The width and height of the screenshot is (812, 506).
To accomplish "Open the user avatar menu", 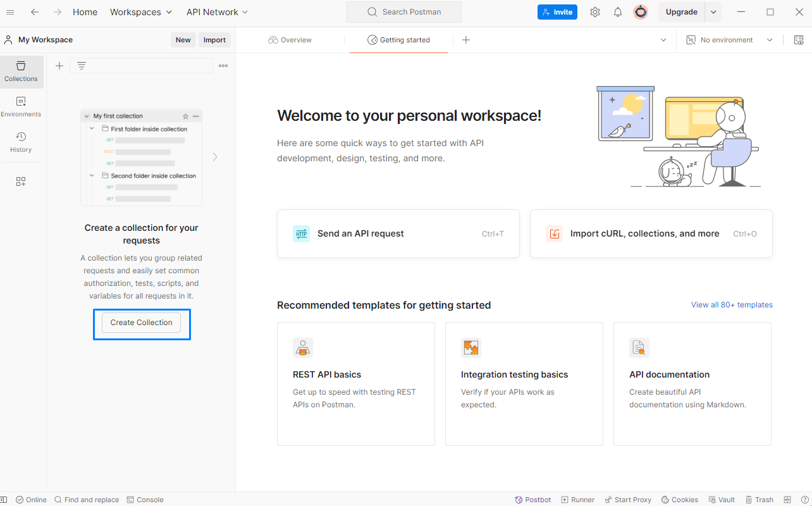I will [x=641, y=12].
